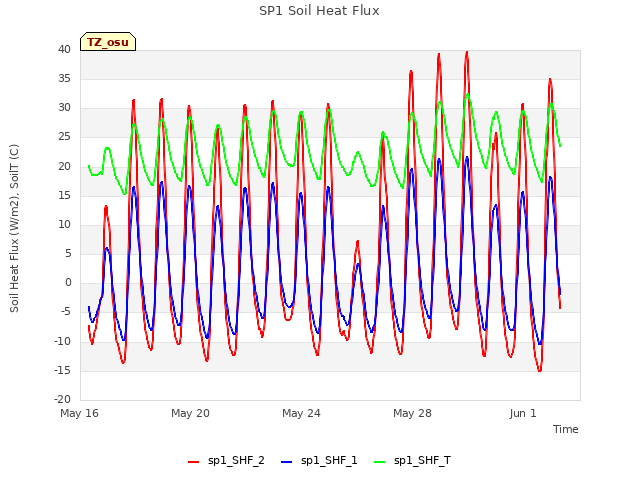This screenshot has height=480, width=640.
Task: Click the 0 y-axis tick label
Action: [x=68, y=282]
